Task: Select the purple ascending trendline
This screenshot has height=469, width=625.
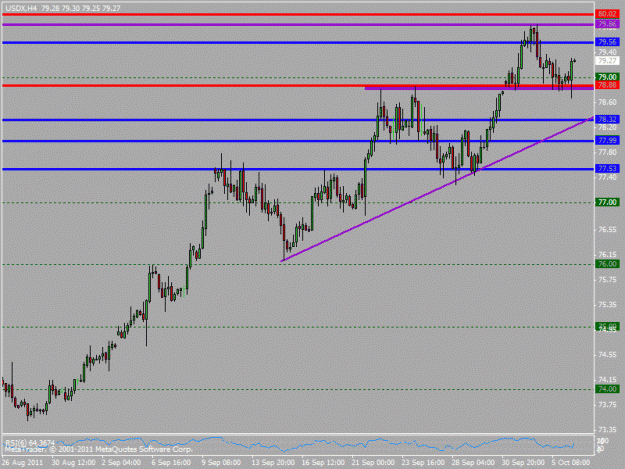Action: click(x=436, y=189)
